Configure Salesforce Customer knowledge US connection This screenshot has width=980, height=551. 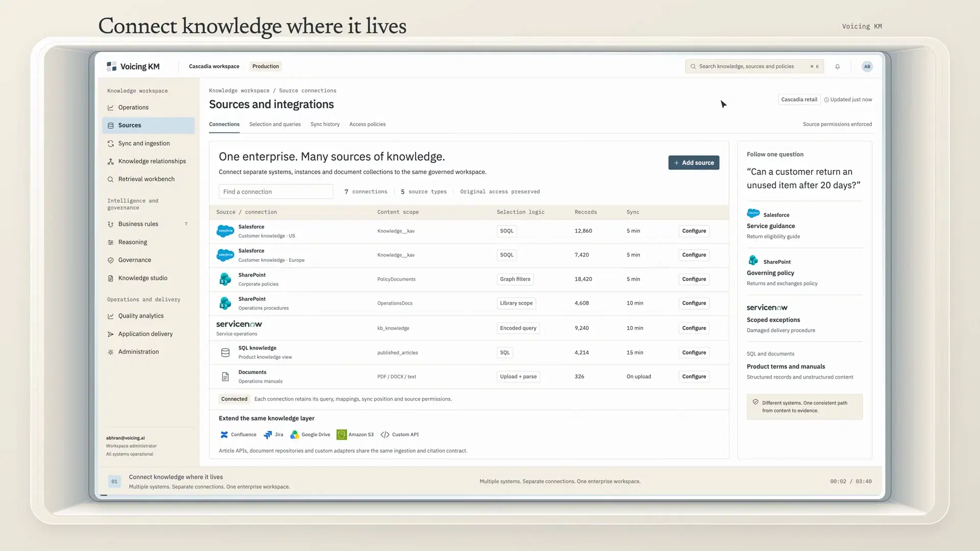pos(694,231)
